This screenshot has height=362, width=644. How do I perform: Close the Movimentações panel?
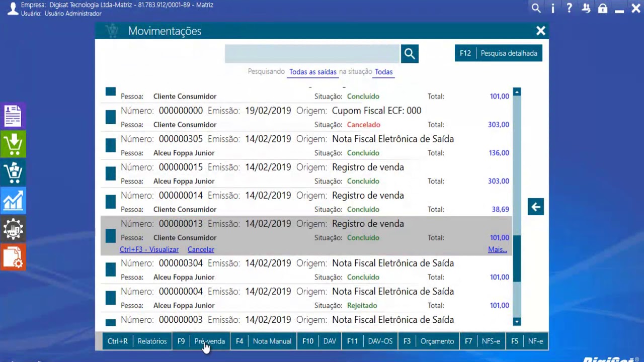click(x=541, y=31)
